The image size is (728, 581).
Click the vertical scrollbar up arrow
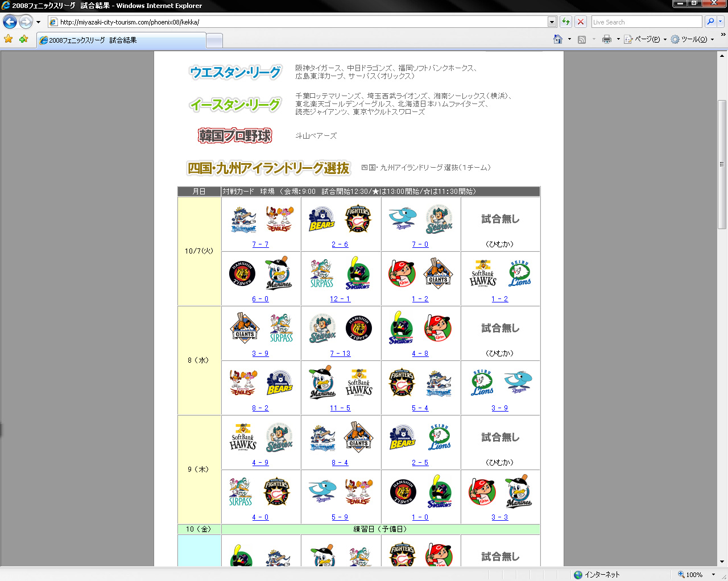pyautogui.click(x=722, y=56)
